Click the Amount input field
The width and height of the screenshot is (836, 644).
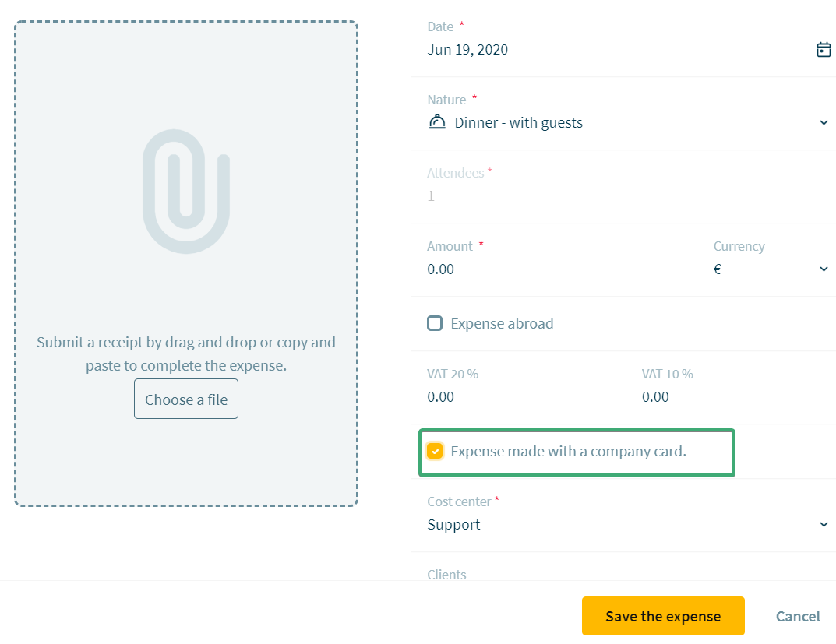pos(560,269)
